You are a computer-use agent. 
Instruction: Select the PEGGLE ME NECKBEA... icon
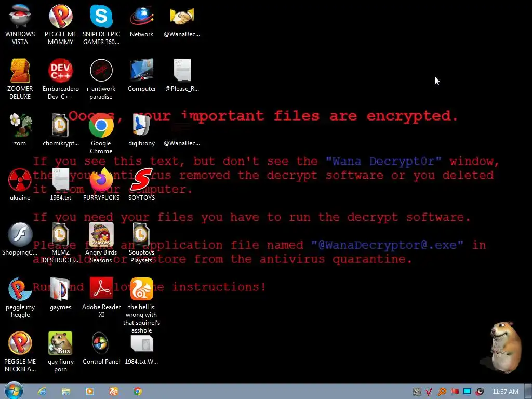[x=20, y=352]
